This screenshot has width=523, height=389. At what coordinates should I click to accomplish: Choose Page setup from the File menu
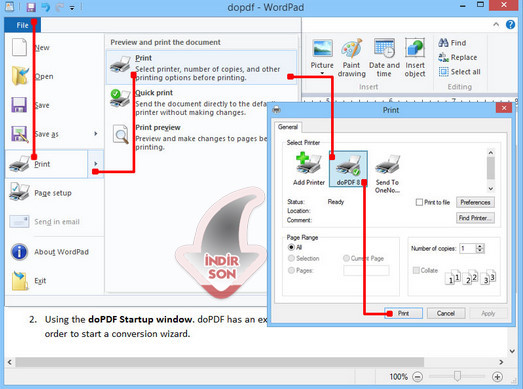coord(53,193)
